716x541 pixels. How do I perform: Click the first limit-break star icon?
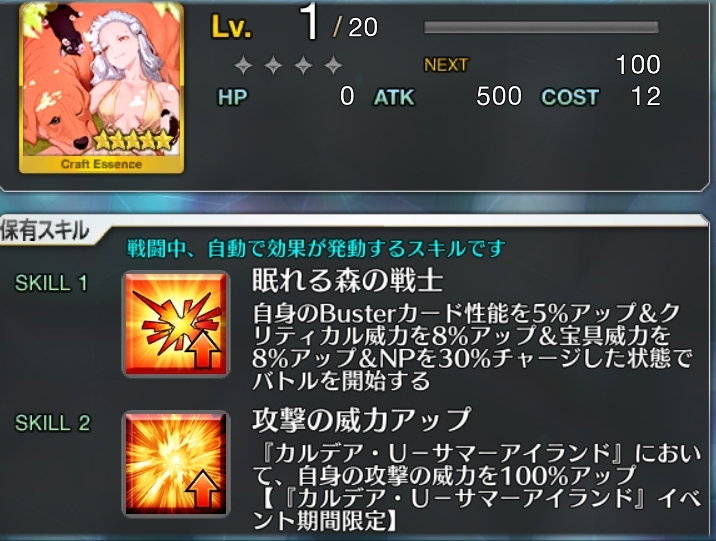tap(243, 66)
